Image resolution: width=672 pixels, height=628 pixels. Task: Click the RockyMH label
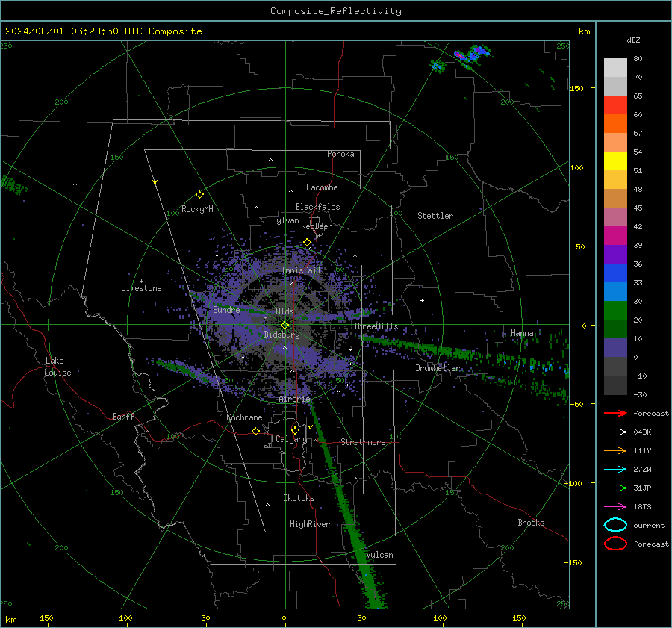tap(197, 209)
